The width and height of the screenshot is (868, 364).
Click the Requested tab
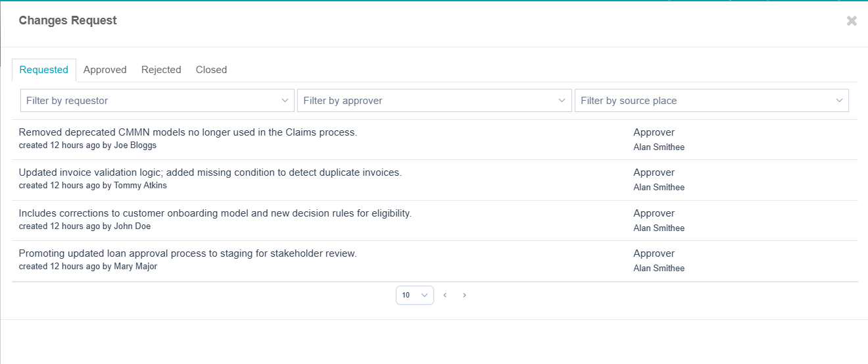point(44,70)
